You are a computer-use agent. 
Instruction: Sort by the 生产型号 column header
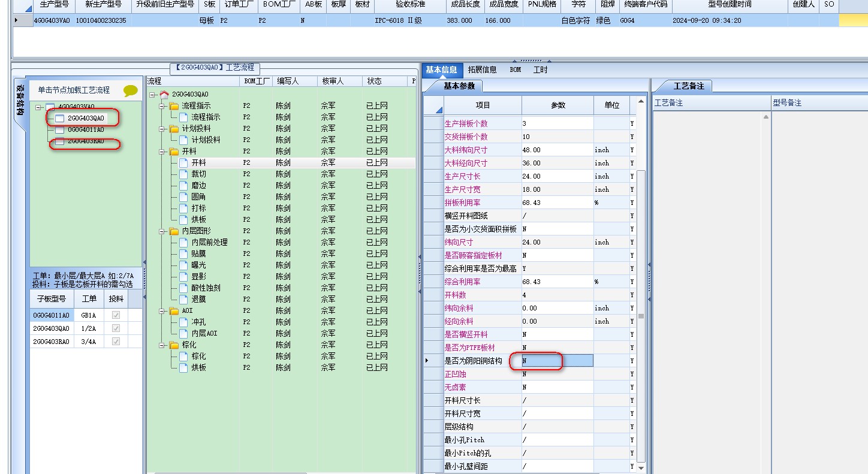click(x=54, y=4)
